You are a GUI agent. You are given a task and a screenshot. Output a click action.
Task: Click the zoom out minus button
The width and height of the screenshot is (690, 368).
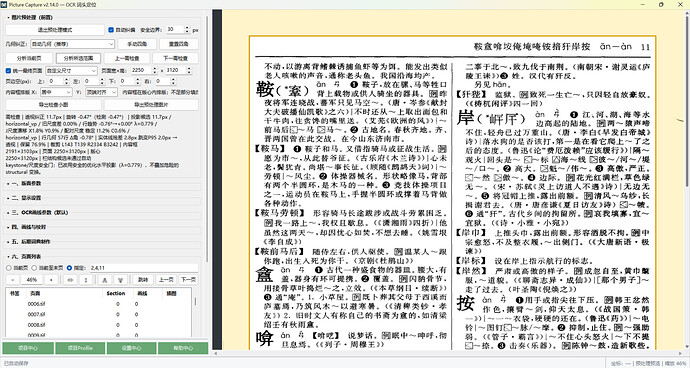pyautogui.click(x=13, y=280)
